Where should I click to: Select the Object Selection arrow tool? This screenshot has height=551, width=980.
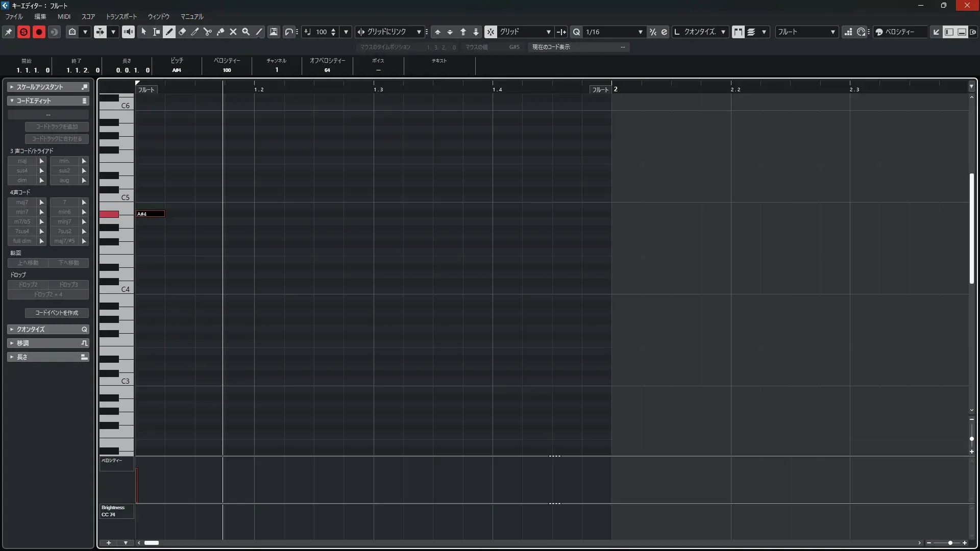click(x=143, y=32)
